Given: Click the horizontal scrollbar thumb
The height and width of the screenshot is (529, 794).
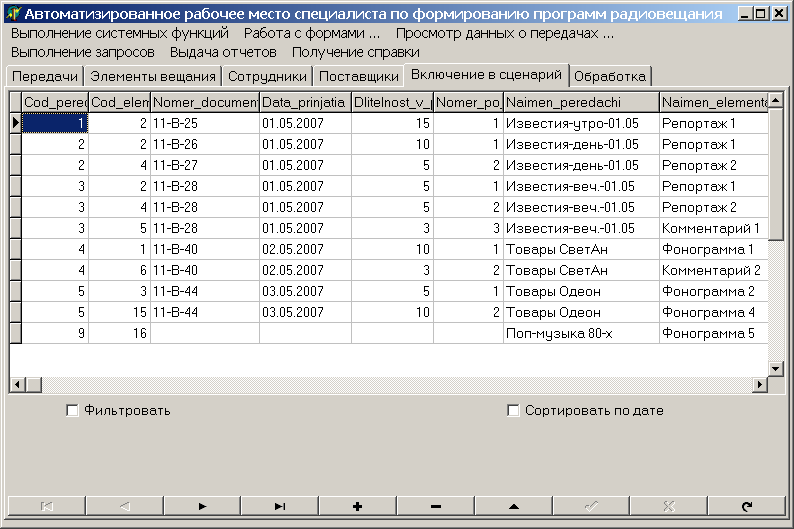Looking at the screenshot, I should tap(34, 385).
